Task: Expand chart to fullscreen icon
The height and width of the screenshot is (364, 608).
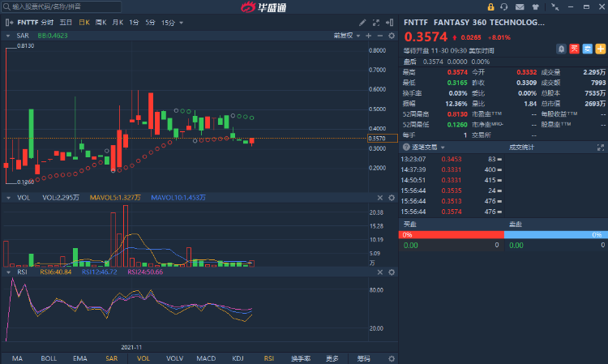Action: pyautogui.click(x=375, y=23)
